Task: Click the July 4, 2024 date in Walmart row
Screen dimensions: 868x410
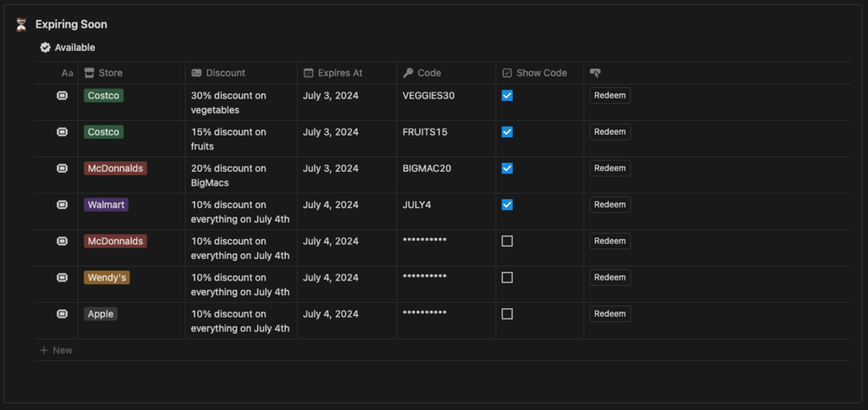Action: click(331, 205)
